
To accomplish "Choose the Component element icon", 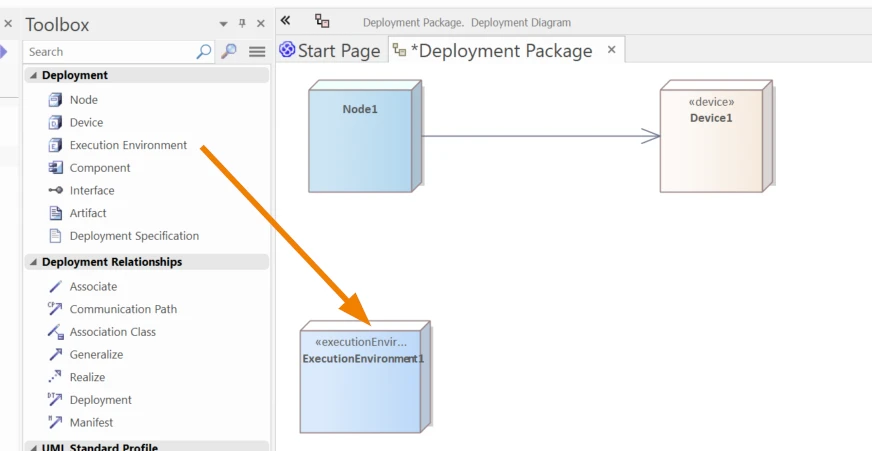I will point(55,167).
